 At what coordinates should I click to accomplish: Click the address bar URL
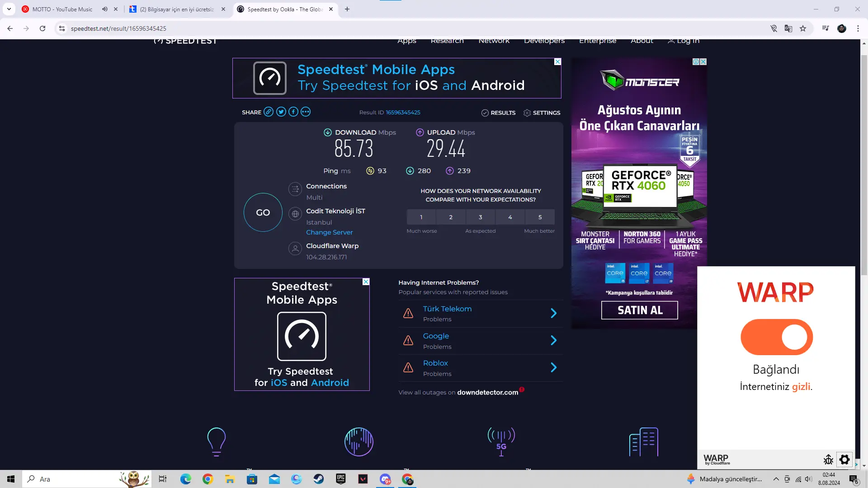click(x=118, y=28)
